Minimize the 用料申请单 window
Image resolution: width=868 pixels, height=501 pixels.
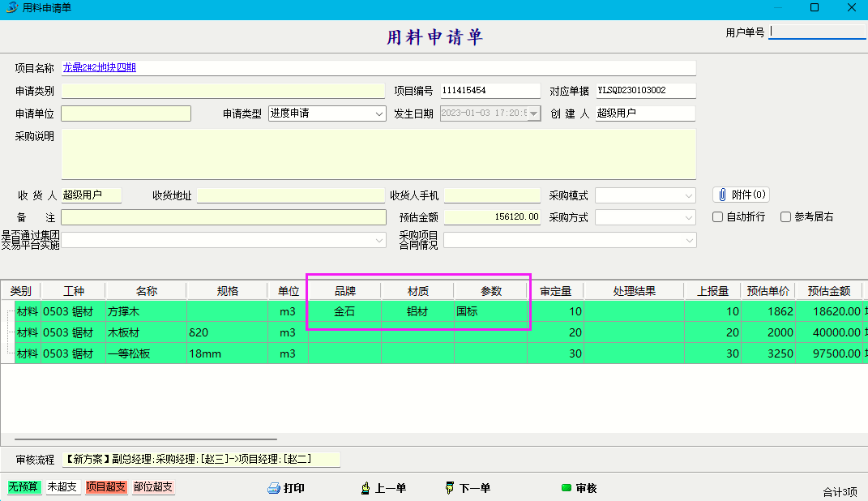coord(777,8)
